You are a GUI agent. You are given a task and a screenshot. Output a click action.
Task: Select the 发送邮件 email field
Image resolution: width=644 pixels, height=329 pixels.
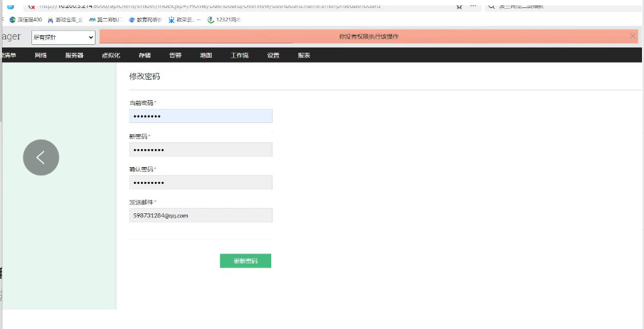pyautogui.click(x=200, y=215)
